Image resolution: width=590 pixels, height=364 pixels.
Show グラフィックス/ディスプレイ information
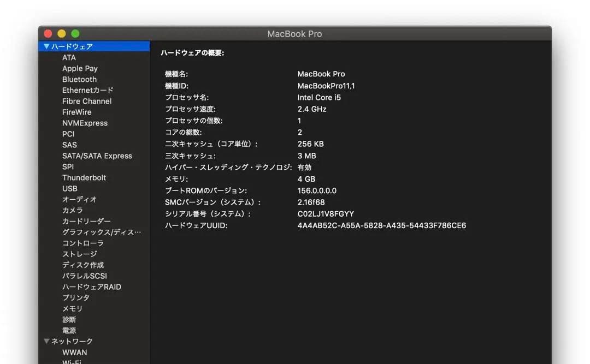[98, 232]
